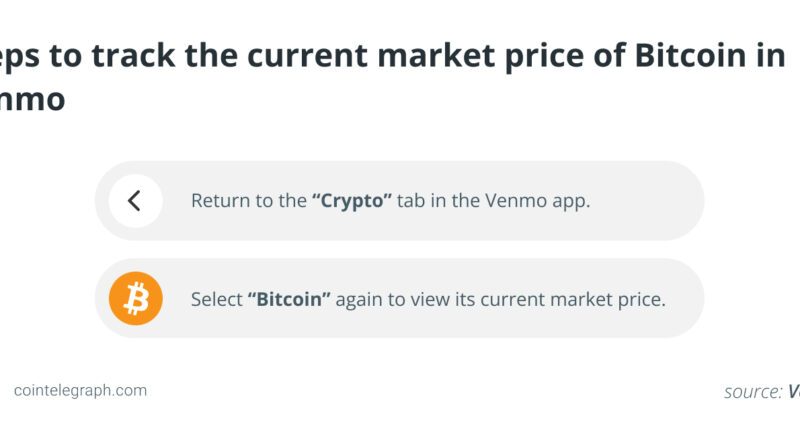
Task: Open the cointelegraph.com link
Action: (80, 391)
